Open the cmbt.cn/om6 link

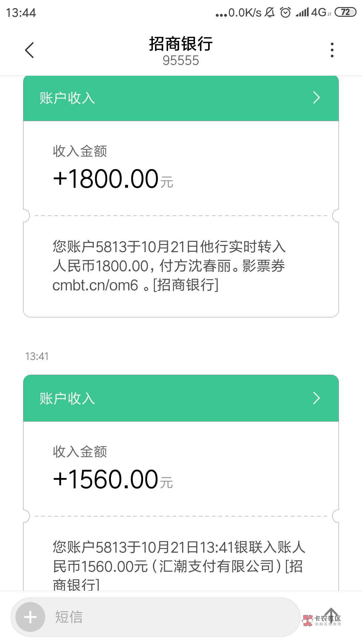tap(96, 285)
